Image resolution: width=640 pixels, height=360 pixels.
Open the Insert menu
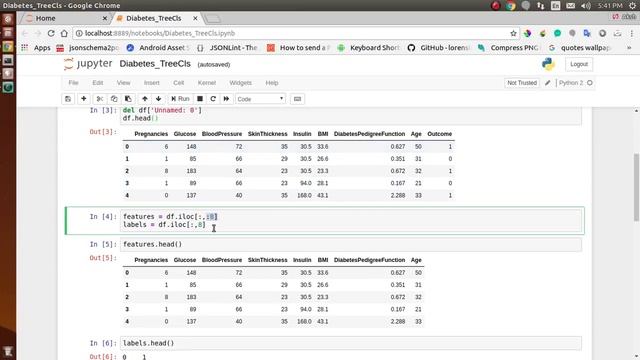tap(151, 83)
